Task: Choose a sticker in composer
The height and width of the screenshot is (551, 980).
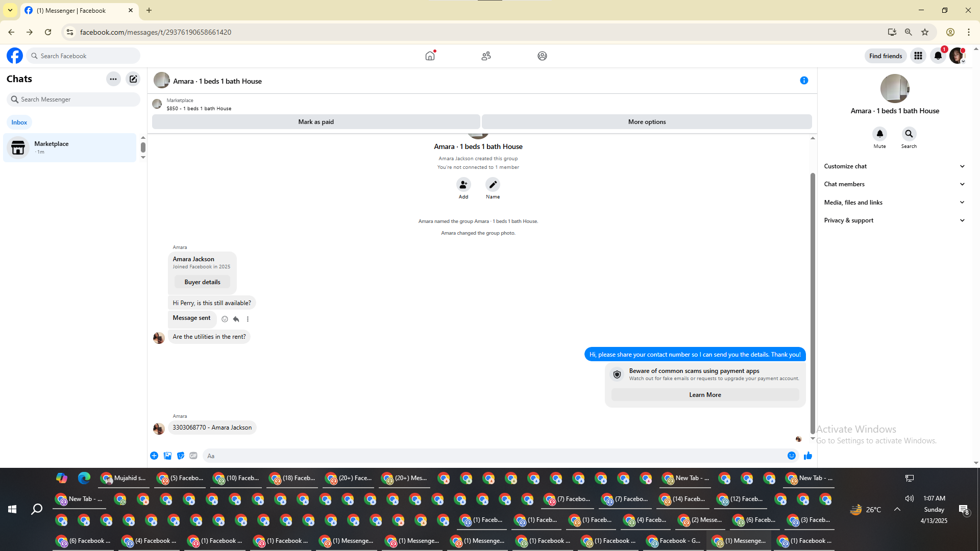Action: [x=181, y=456]
